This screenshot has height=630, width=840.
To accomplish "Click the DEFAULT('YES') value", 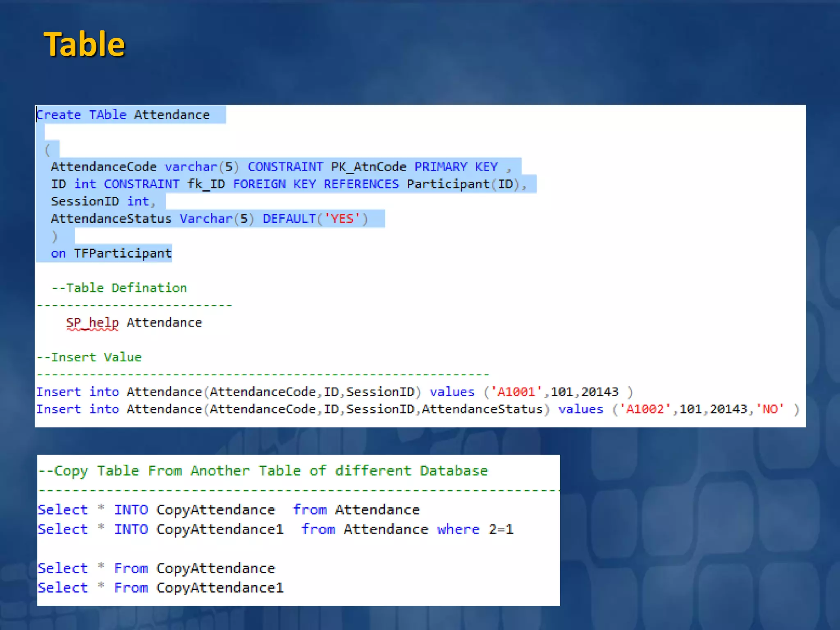I will point(315,219).
